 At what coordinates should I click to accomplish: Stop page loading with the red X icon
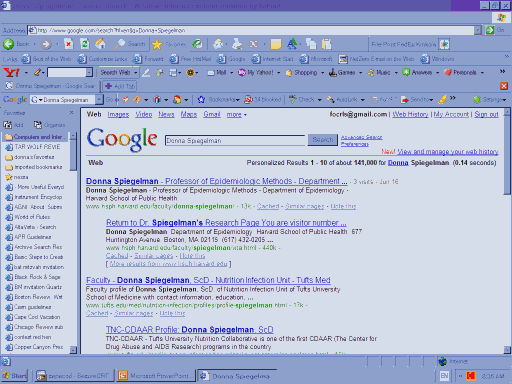coord(69,44)
